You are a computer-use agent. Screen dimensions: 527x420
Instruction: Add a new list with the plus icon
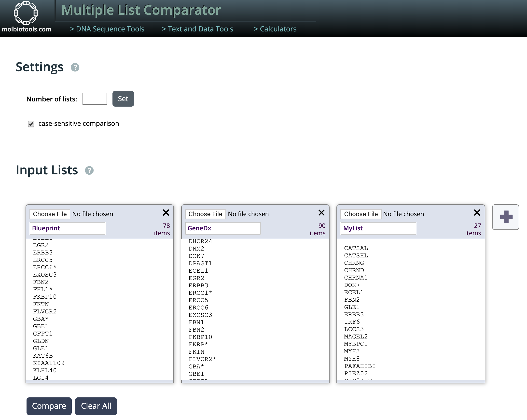tap(506, 217)
